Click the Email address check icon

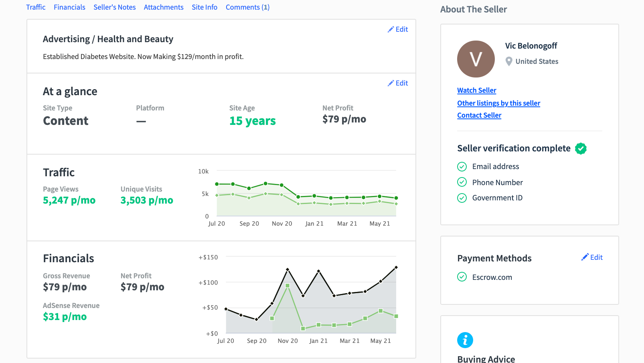462,167
